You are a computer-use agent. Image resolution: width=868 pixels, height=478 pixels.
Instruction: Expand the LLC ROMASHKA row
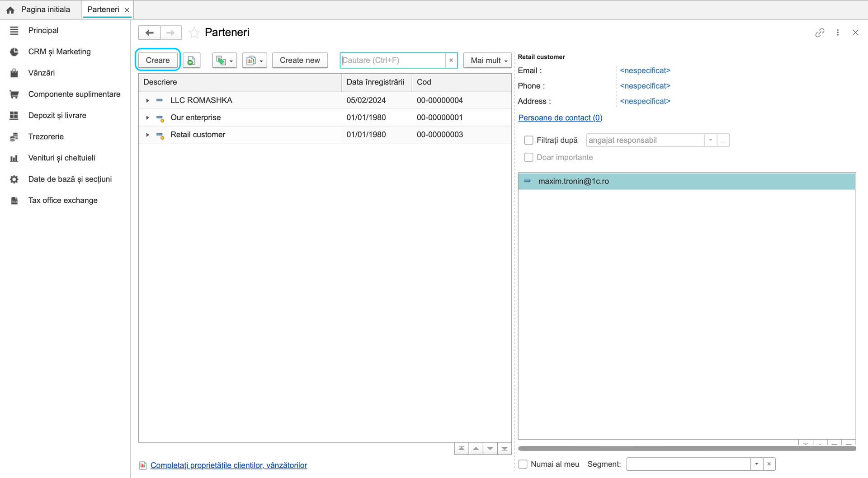147,100
